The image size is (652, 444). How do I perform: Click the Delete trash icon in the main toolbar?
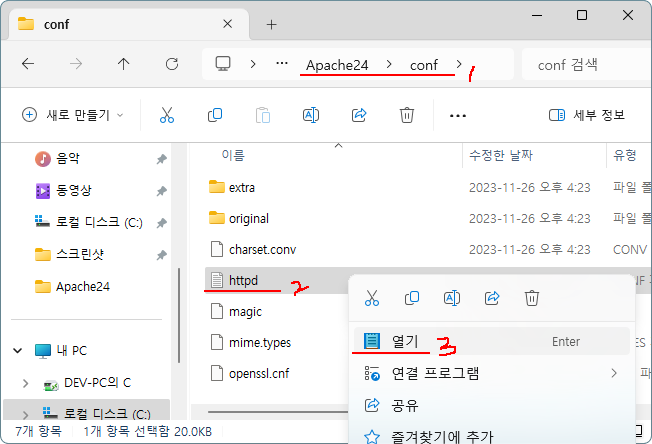pyautogui.click(x=407, y=115)
